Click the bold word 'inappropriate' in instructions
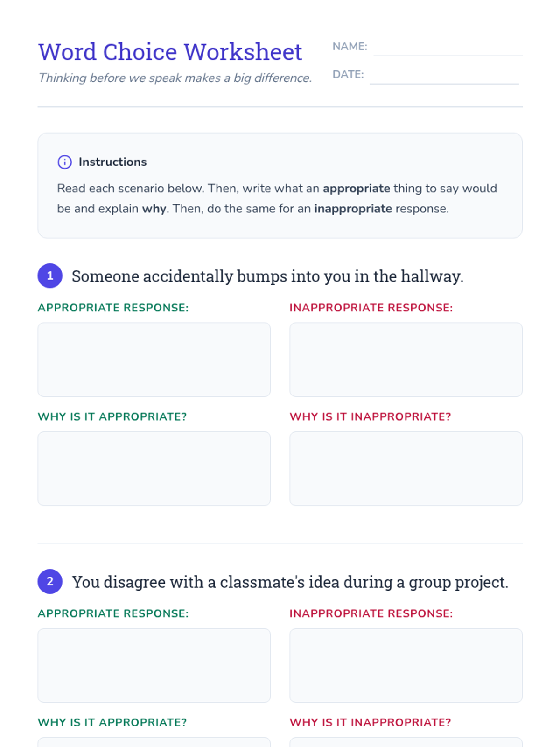 [353, 209]
